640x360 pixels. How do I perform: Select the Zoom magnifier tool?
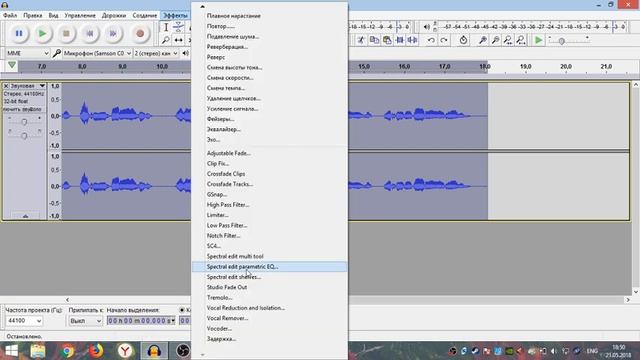(x=166, y=40)
